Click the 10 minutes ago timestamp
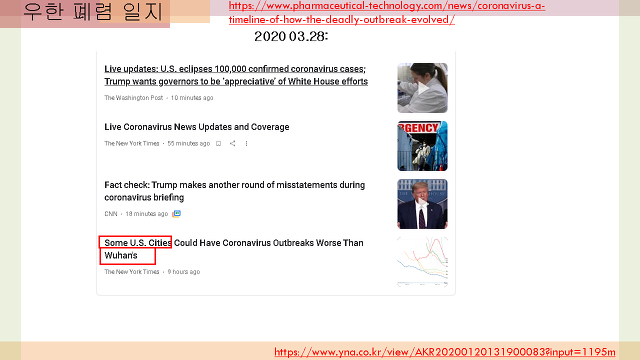The height and width of the screenshot is (360, 640). click(x=192, y=98)
